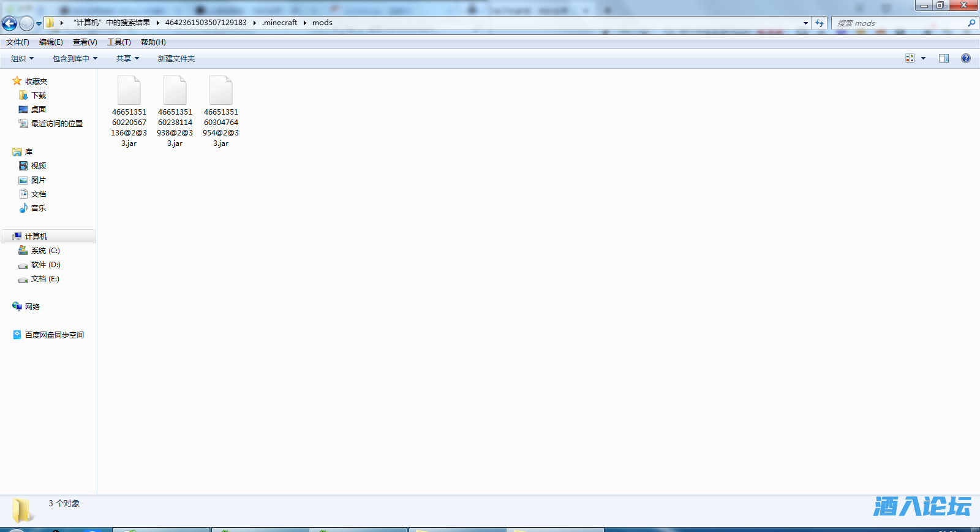Click the search mods input box
The width and height of the screenshot is (980, 532).
899,23
